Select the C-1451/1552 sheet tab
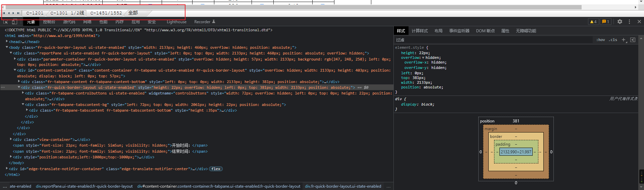The height and width of the screenshot is (190, 644). pyautogui.click(x=106, y=13)
